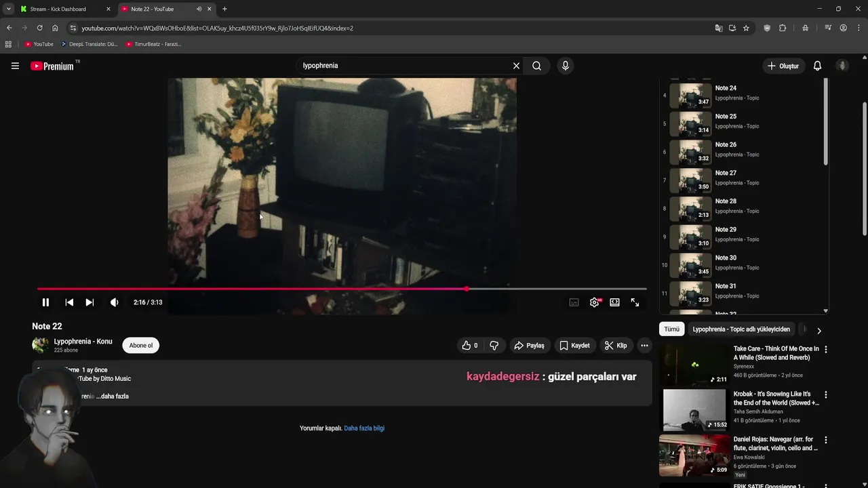Create a clip with Klip button
868x488 pixels.
pos(616,346)
